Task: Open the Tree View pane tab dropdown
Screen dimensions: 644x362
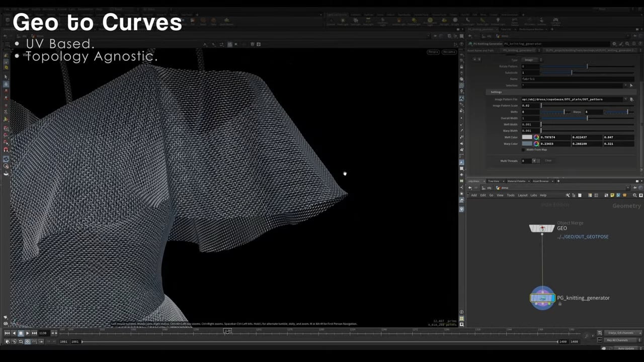Action: (x=504, y=181)
